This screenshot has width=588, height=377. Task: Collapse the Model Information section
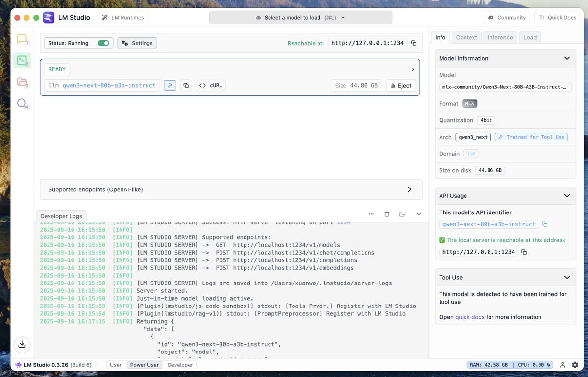[567, 58]
